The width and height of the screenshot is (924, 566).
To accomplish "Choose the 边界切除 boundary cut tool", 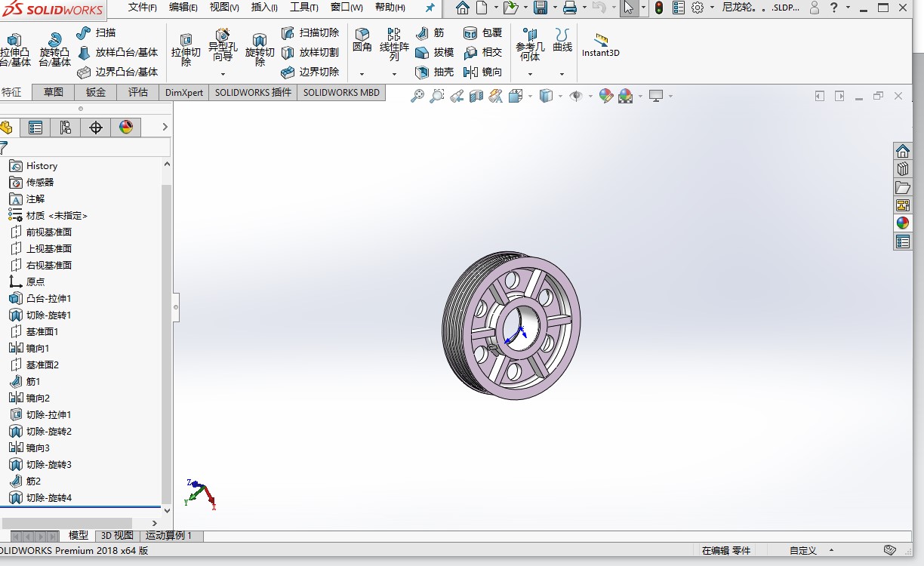I will point(310,72).
